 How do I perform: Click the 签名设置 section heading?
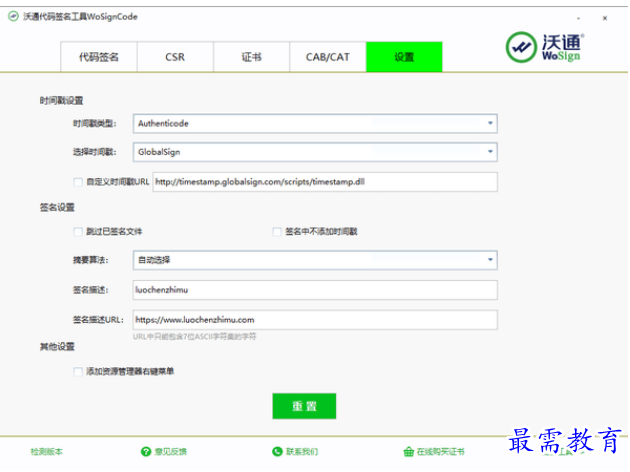pyautogui.click(x=57, y=208)
